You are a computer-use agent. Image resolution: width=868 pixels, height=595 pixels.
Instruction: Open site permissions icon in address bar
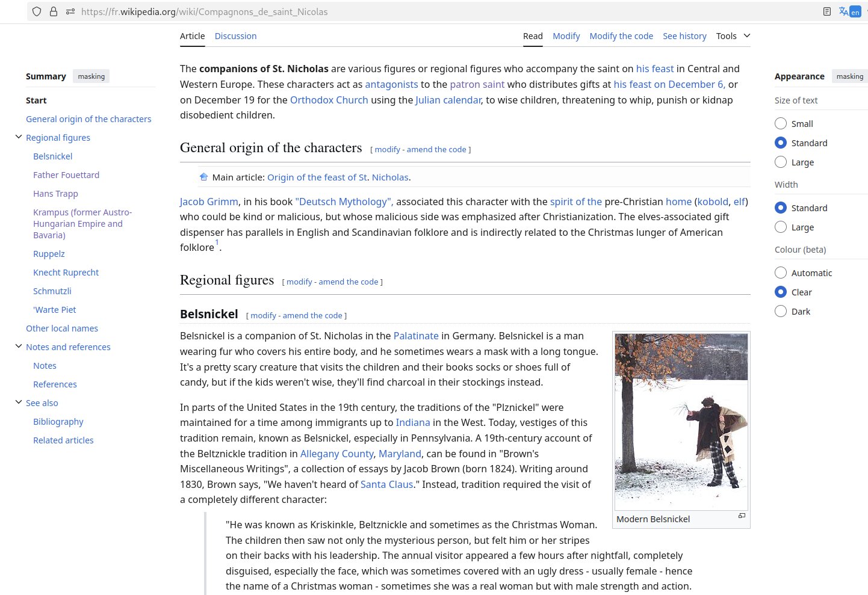[x=70, y=11]
